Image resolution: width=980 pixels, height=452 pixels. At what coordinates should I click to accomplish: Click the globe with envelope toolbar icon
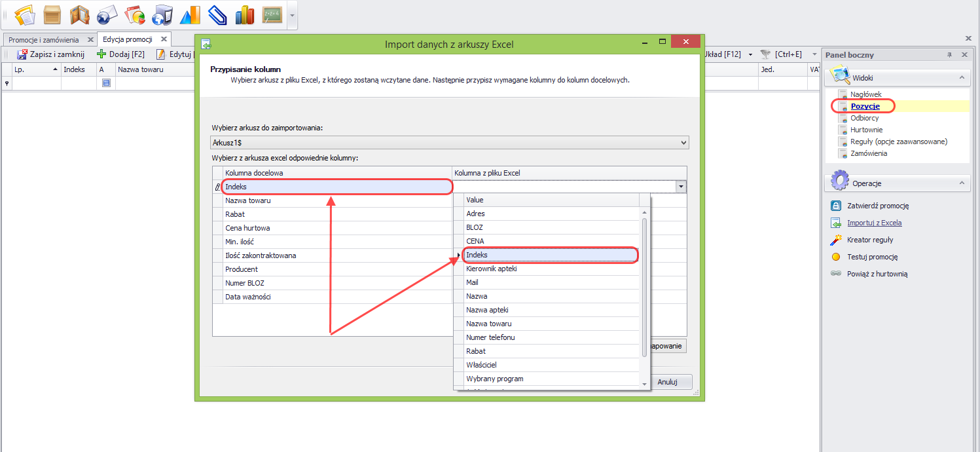pyautogui.click(x=107, y=14)
